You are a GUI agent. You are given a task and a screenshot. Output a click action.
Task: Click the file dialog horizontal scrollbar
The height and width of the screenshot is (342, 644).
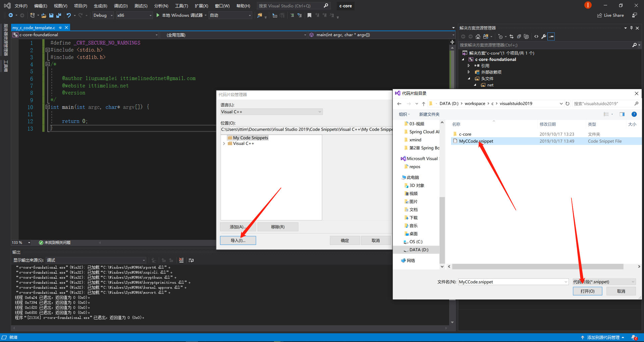[538, 267]
